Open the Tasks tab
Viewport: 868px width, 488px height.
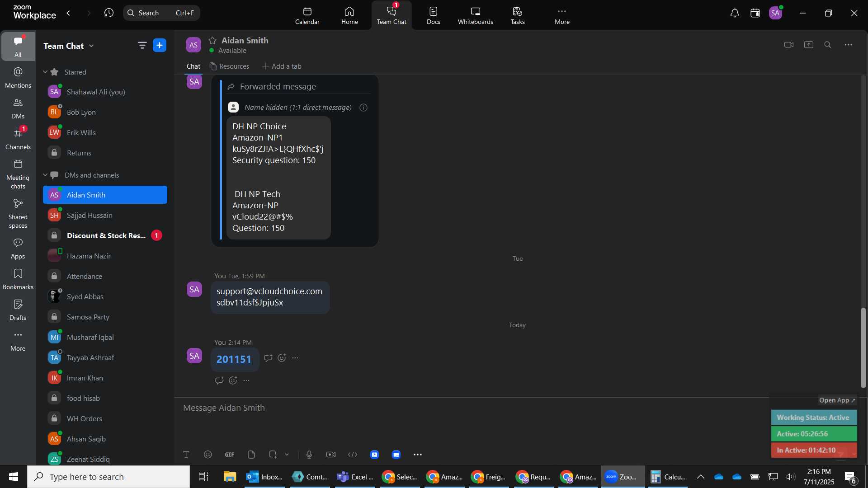[x=518, y=16]
